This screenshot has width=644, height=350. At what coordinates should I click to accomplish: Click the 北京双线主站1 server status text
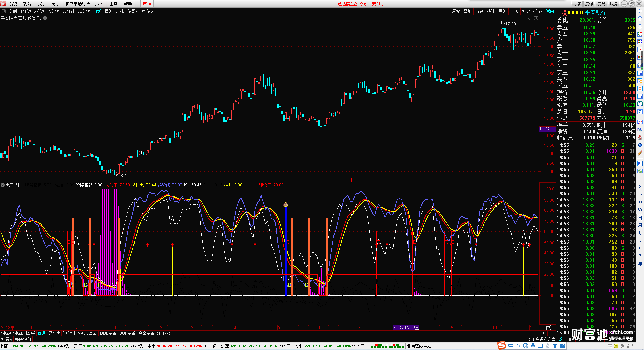pyautogui.click(x=420, y=346)
